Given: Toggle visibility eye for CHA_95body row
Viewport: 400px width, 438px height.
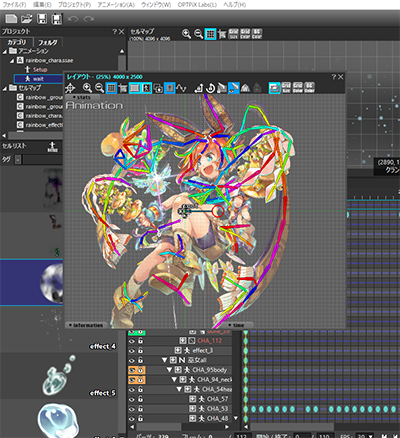Looking at the screenshot, I should (132, 370).
